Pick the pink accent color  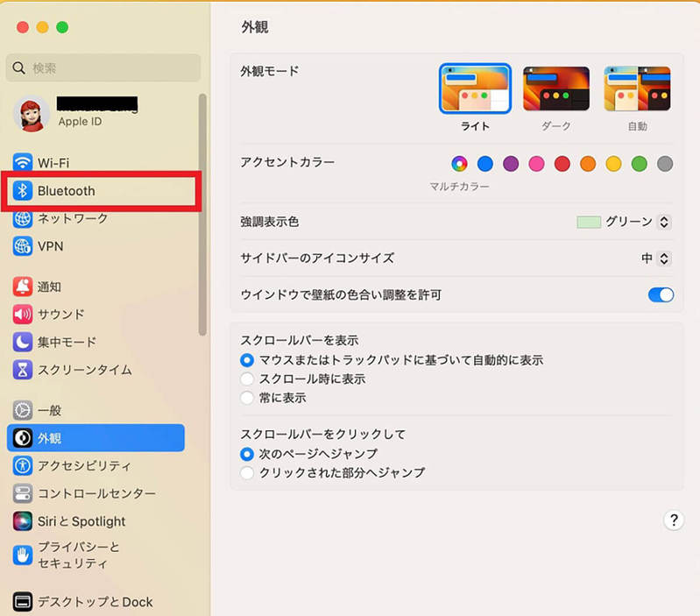[x=536, y=164]
